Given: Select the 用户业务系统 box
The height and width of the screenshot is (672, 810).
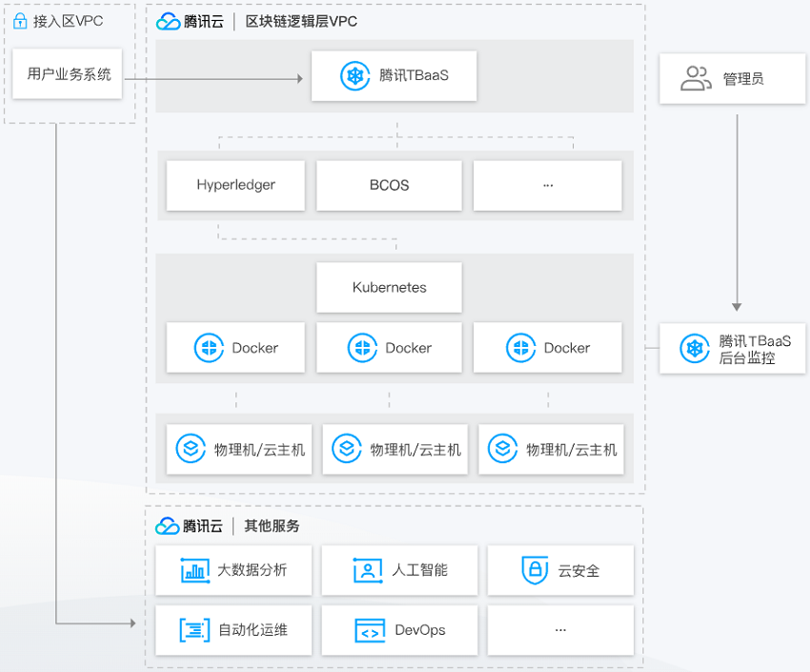Looking at the screenshot, I should (67, 73).
